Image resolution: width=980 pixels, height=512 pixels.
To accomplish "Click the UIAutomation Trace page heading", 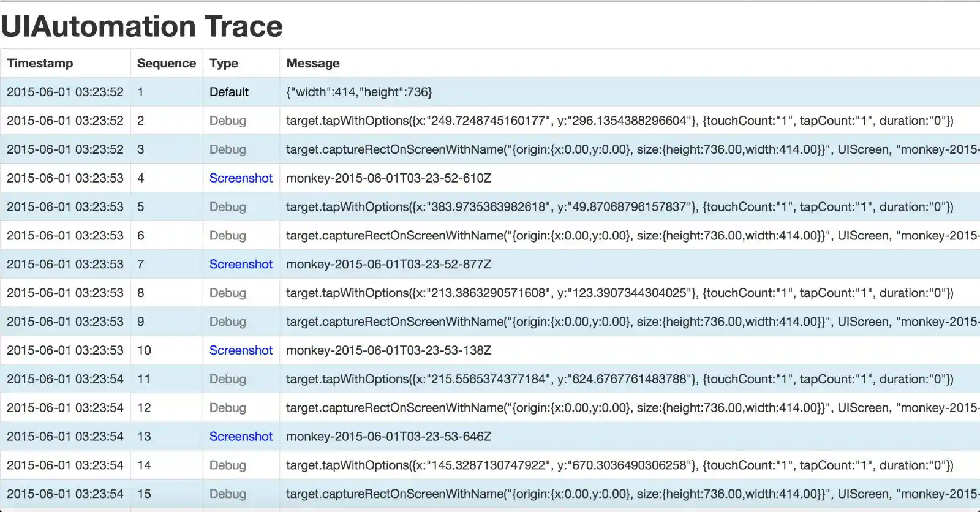I will [x=141, y=26].
